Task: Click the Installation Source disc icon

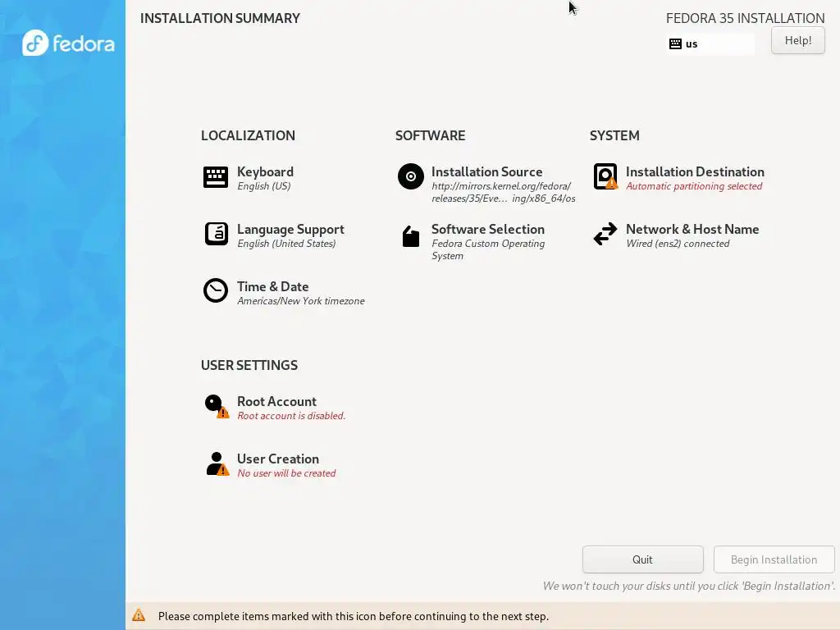Action: (x=411, y=176)
